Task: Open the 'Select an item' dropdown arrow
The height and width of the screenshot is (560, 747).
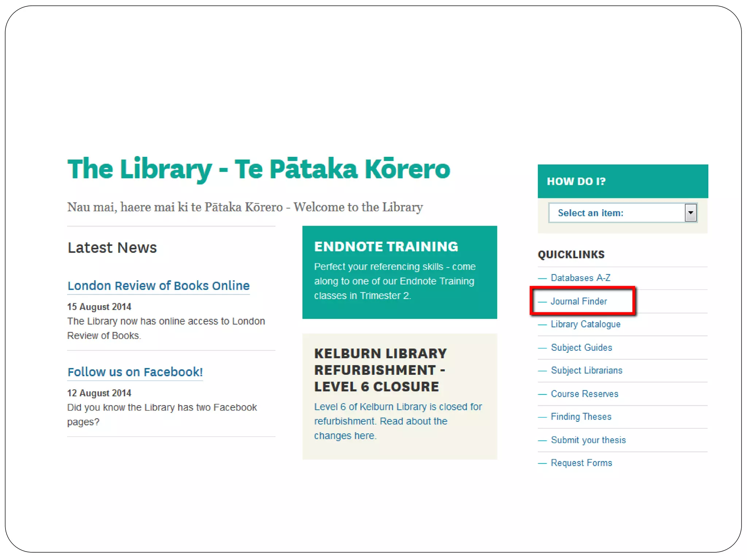Action: click(x=690, y=213)
